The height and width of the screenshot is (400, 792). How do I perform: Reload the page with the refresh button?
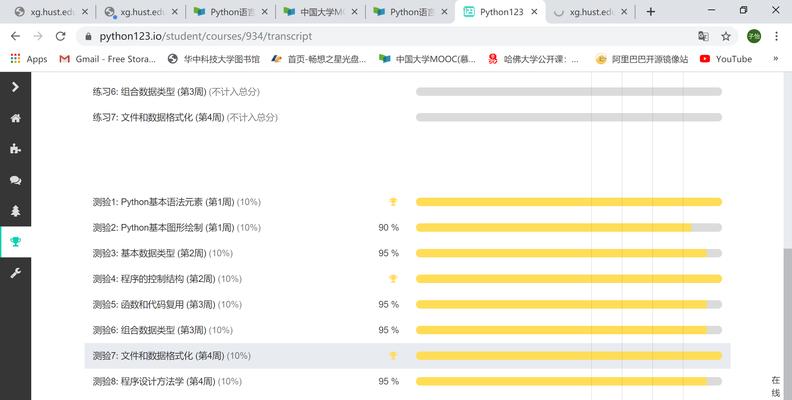[x=61, y=36]
